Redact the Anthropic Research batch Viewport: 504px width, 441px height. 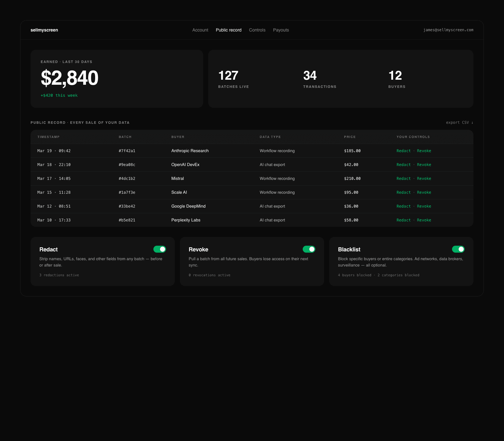(x=404, y=151)
